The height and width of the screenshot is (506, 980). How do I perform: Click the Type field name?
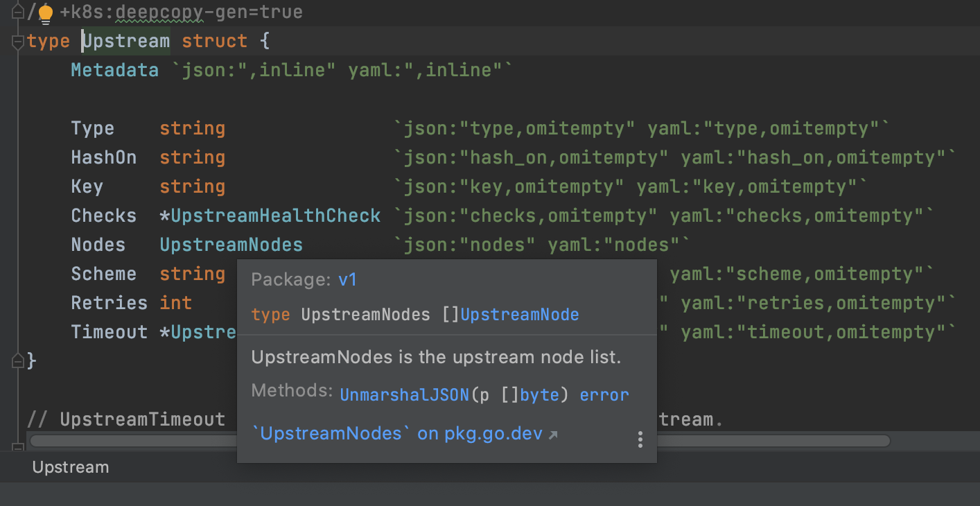(x=93, y=129)
